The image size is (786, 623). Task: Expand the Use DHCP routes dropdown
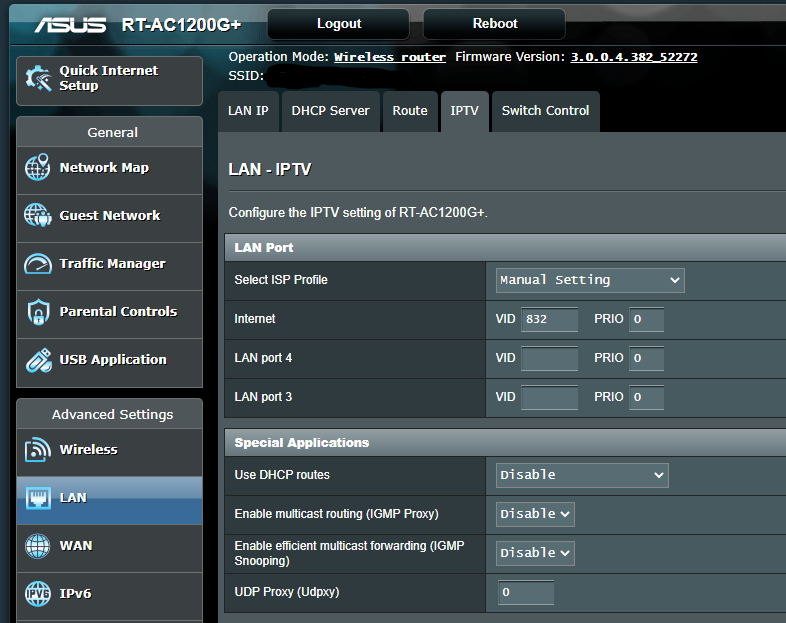coord(582,475)
